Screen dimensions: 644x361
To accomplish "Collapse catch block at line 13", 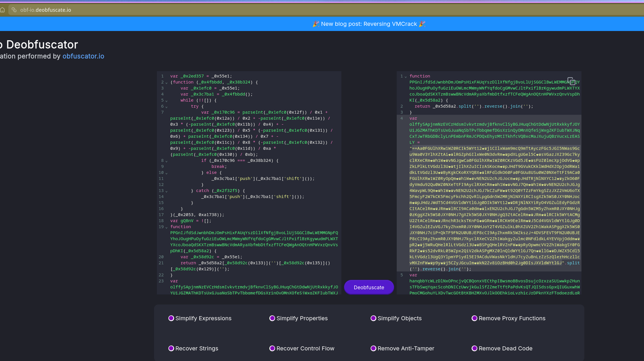I will pyautogui.click(x=166, y=191).
